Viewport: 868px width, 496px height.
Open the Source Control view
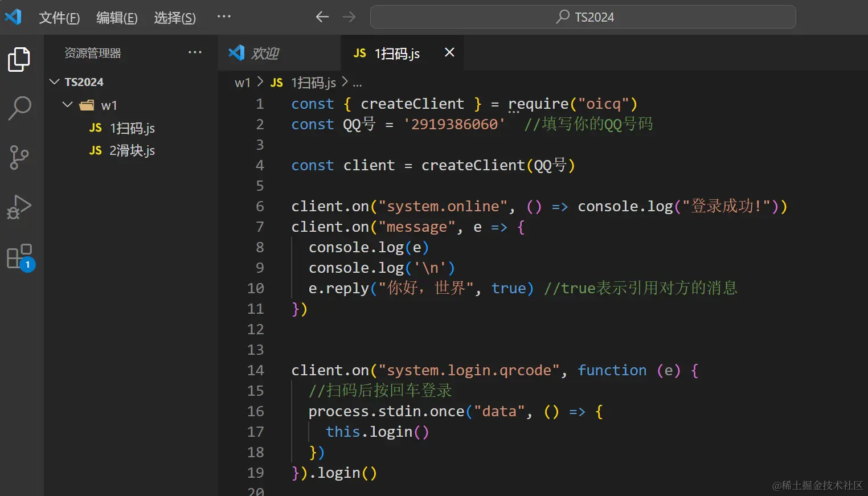19,157
